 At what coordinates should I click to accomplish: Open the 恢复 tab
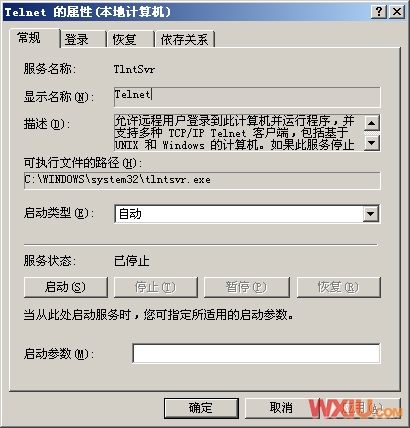coord(130,39)
